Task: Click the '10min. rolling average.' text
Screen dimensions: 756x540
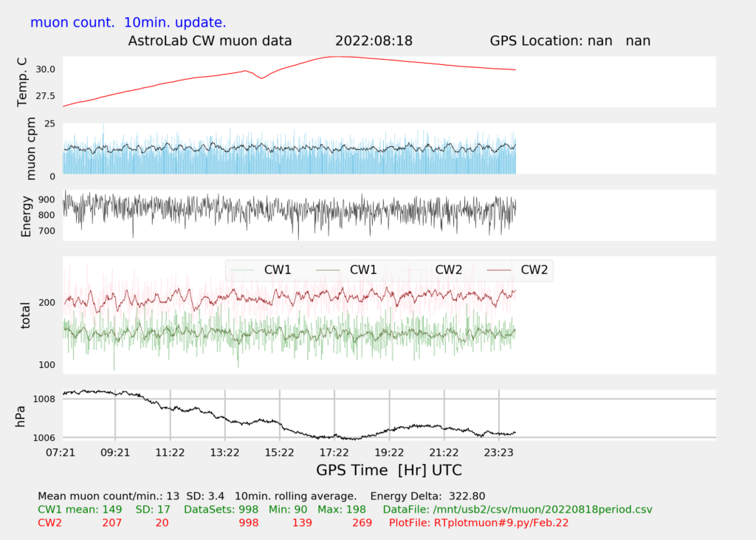Action: coord(295,496)
